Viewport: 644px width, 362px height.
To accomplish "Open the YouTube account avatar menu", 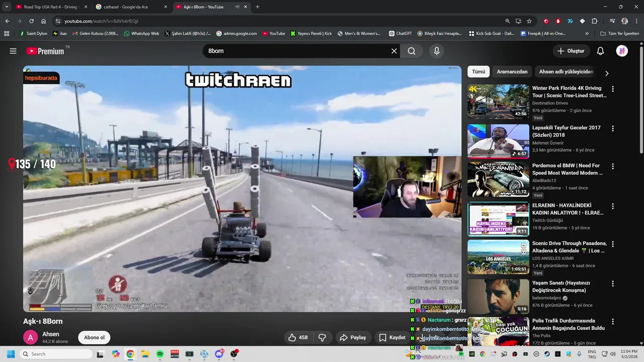I will pos(622,51).
